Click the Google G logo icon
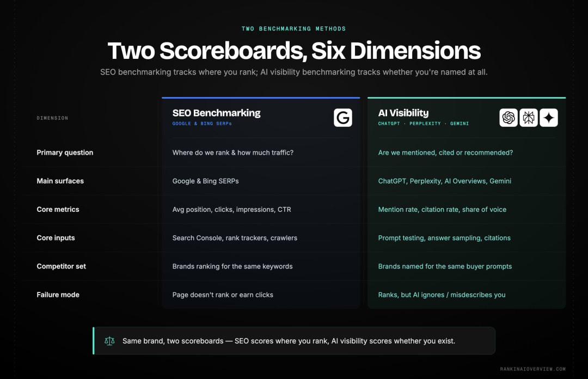 point(343,118)
